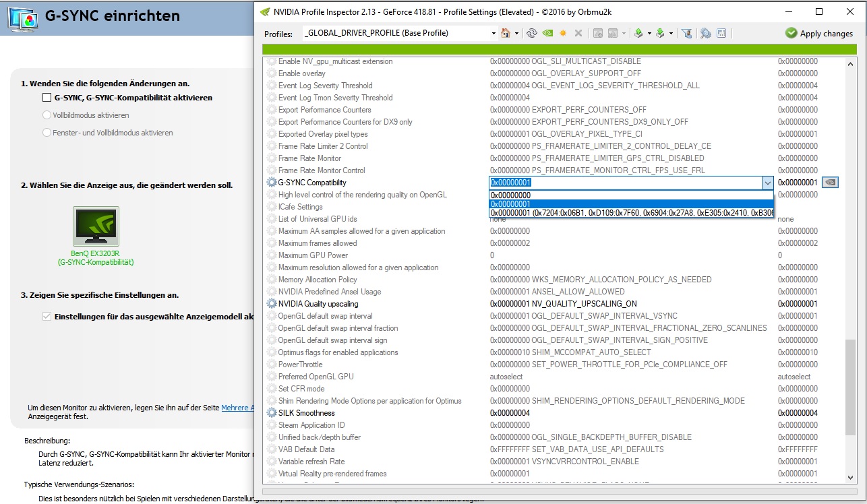Click the scrollbar up arrow in settings list

(x=849, y=63)
